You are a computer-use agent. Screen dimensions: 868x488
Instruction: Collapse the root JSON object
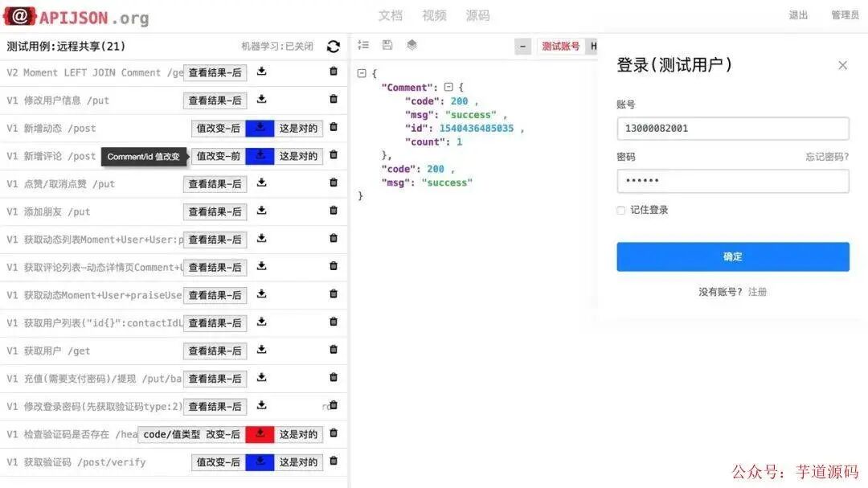coord(362,73)
